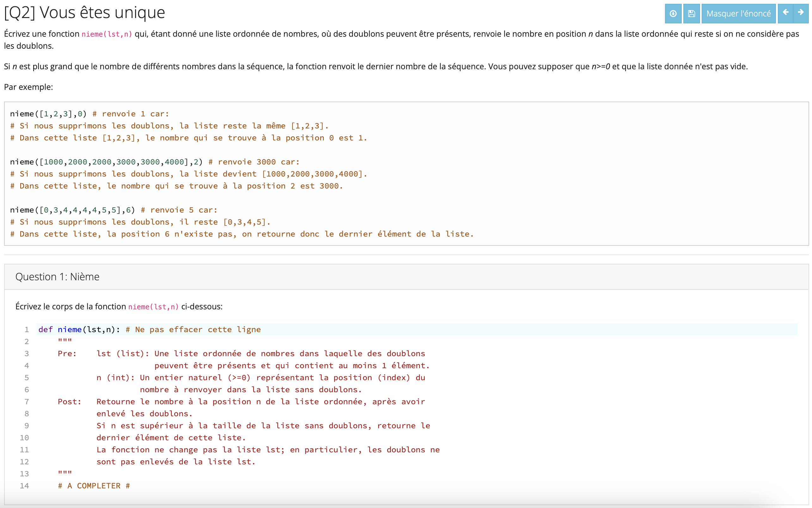The width and height of the screenshot is (812, 508).
Task: Place cursor on '# A COMPLETER #' line
Action: [94, 486]
